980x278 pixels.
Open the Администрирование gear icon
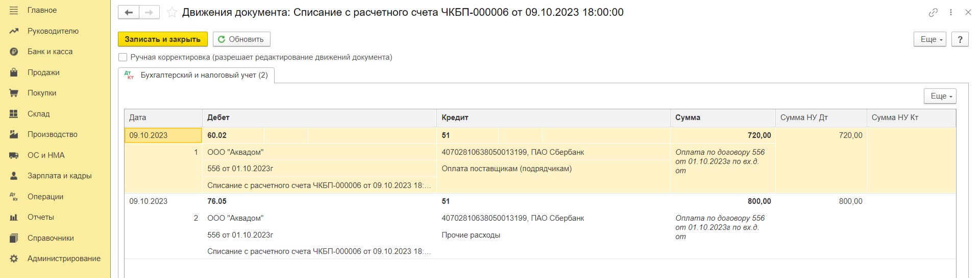point(14,259)
